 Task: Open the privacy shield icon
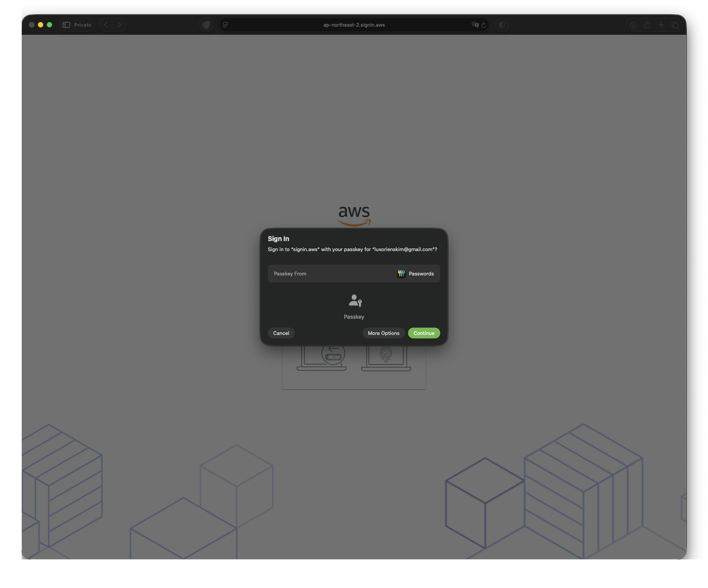[x=502, y=25]
